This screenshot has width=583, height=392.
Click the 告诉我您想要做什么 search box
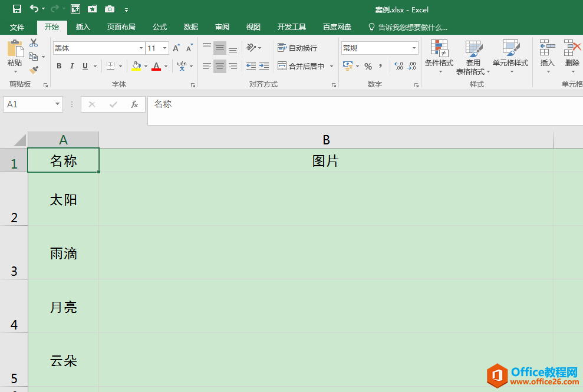(408, 27)
